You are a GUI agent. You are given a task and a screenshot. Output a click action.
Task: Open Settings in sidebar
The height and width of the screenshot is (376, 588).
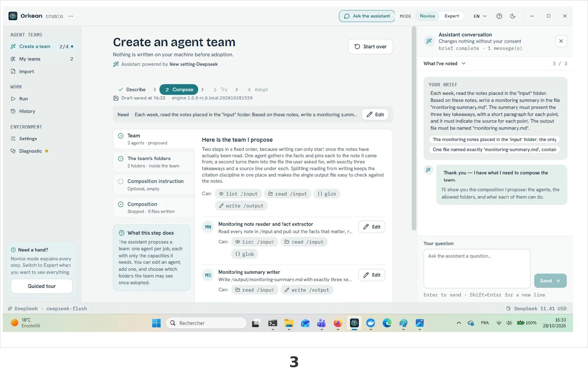tap(42, 138)
